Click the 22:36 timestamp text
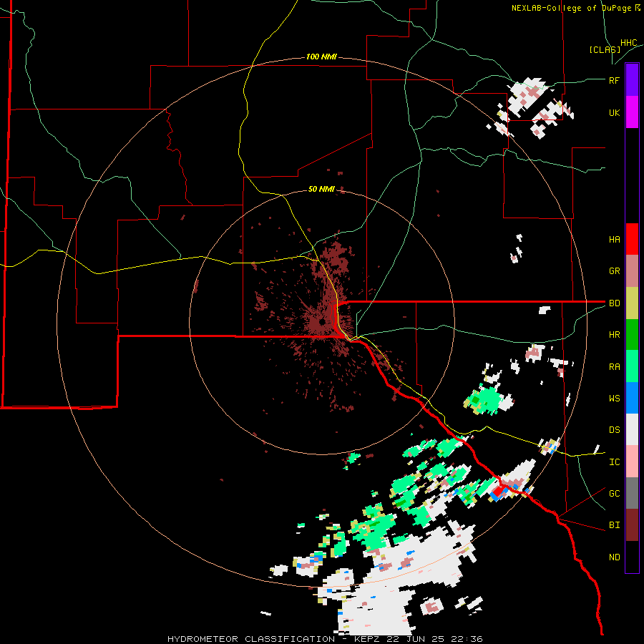This screenshot has width=644, height=644. [467, 639]
